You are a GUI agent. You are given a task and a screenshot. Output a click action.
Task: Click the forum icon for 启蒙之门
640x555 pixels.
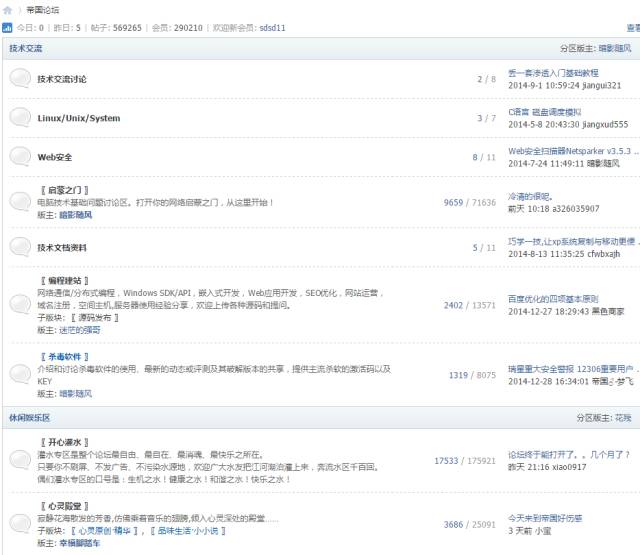(20, 202)
